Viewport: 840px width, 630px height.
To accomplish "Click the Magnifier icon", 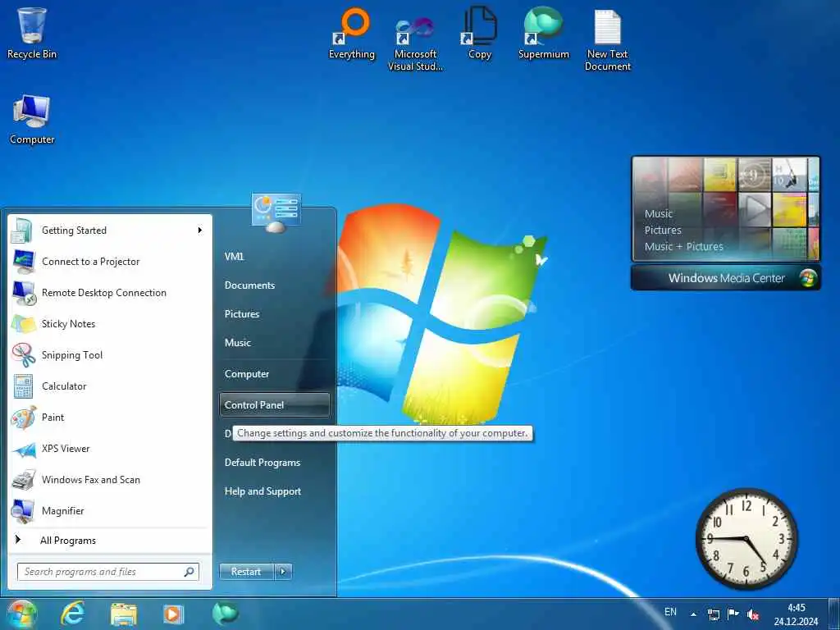I will coord(24,511).
